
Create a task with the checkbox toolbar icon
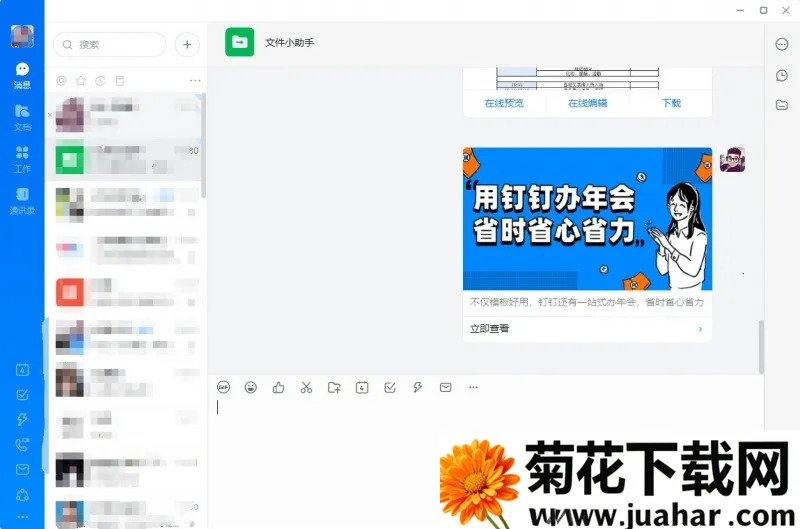(x=390, y=387)
